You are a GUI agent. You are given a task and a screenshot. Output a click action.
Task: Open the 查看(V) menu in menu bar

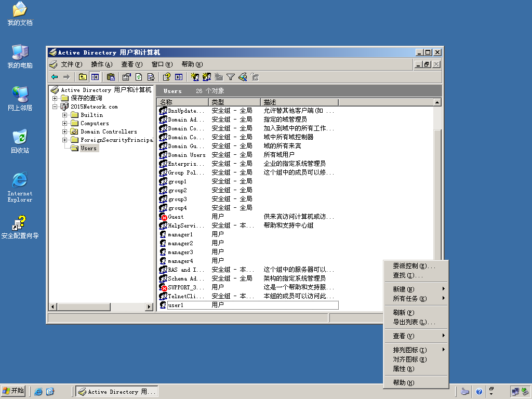(x=131, y=64)
